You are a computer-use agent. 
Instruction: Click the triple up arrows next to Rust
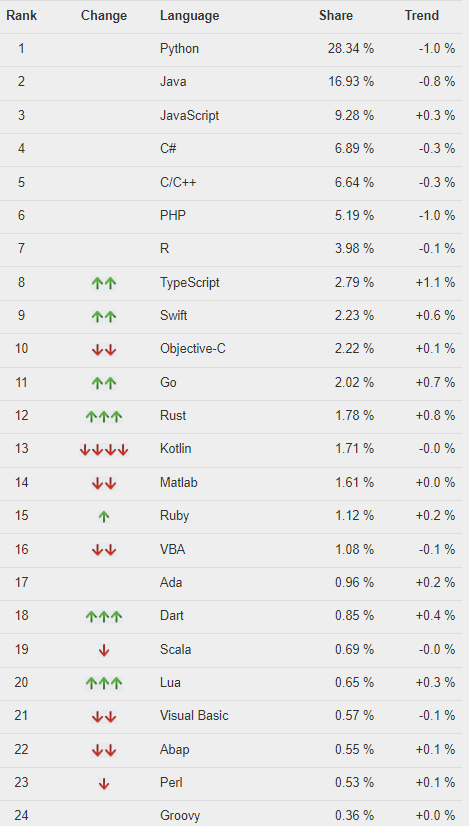pyautogui.click(x=104, y=417)
